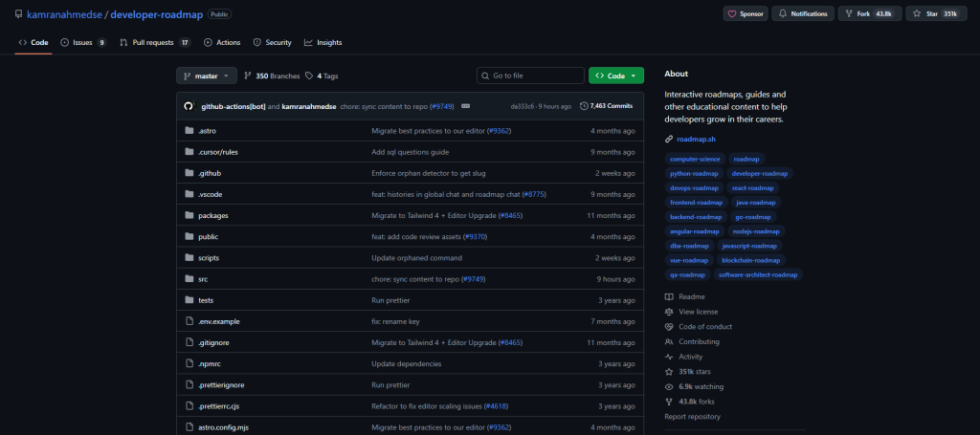The image size is (980, 435).
Task: Open the Code tab
Action: [33, 42]
